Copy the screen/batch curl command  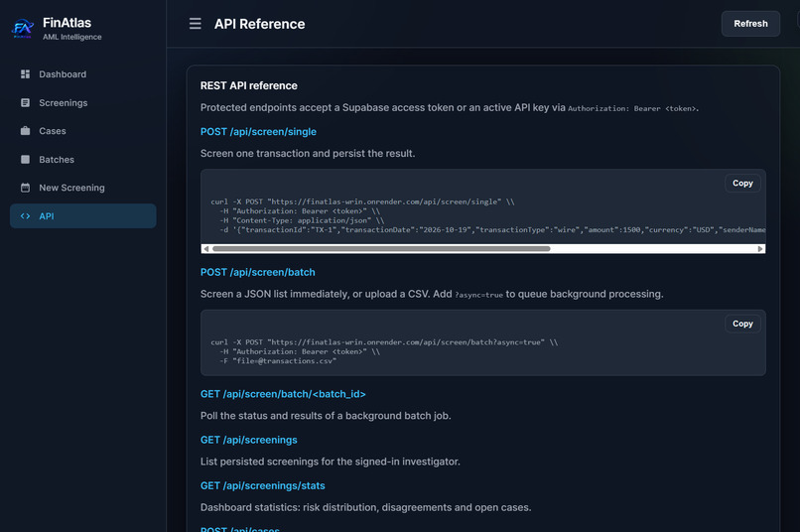click(742, 324)
